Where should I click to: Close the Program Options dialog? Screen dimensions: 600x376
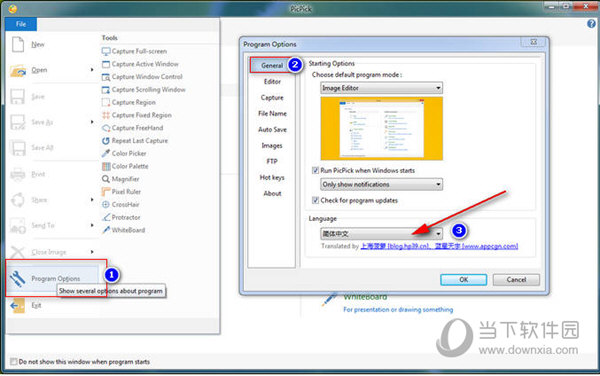[533, 42]
